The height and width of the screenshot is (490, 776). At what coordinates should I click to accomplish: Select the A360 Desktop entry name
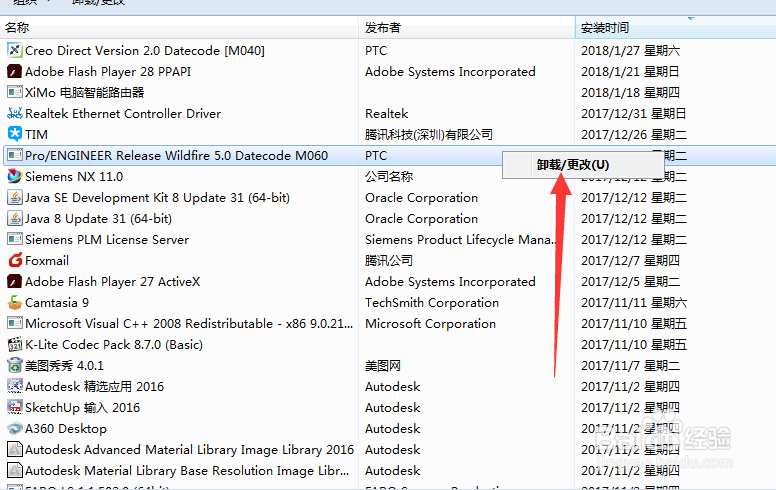(66, 429)
